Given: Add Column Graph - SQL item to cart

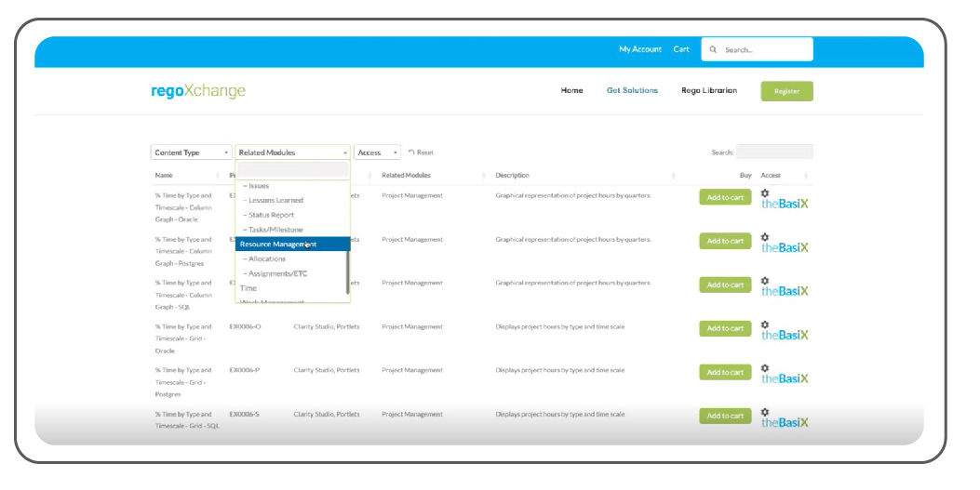Looking at the screenshot, I should tap(725, 285).
